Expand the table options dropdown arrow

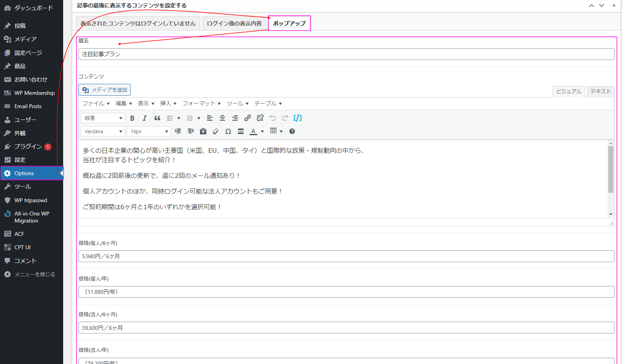point(281,131)
